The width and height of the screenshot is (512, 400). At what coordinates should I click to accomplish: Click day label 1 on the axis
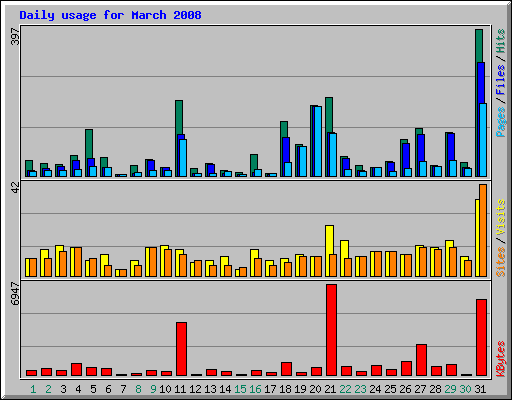33,389
